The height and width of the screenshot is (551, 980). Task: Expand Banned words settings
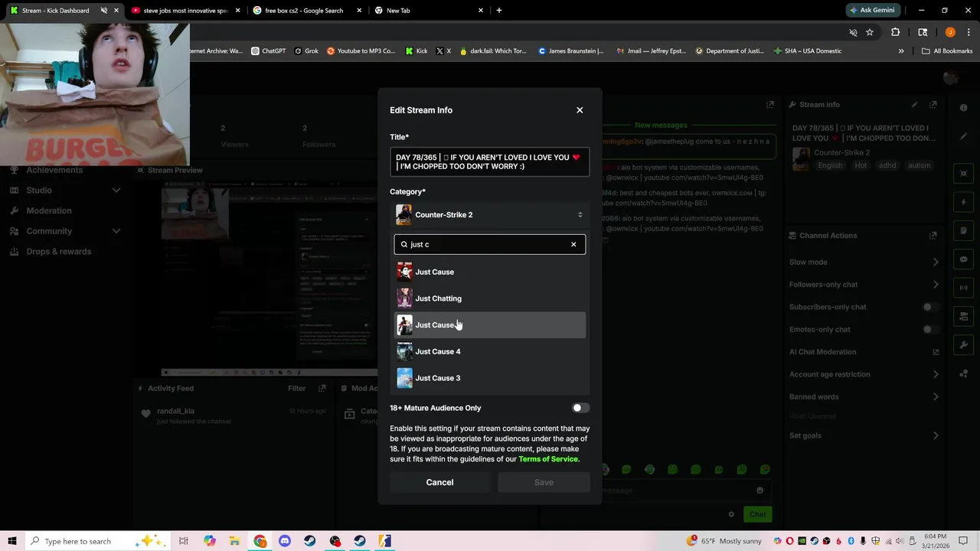[936, 396]
